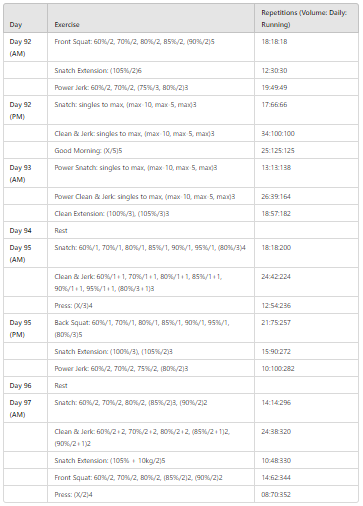Select the Clean Extension exercise cell
The width and height of the screenshot is (363, 506).
(x=151, y=213)
